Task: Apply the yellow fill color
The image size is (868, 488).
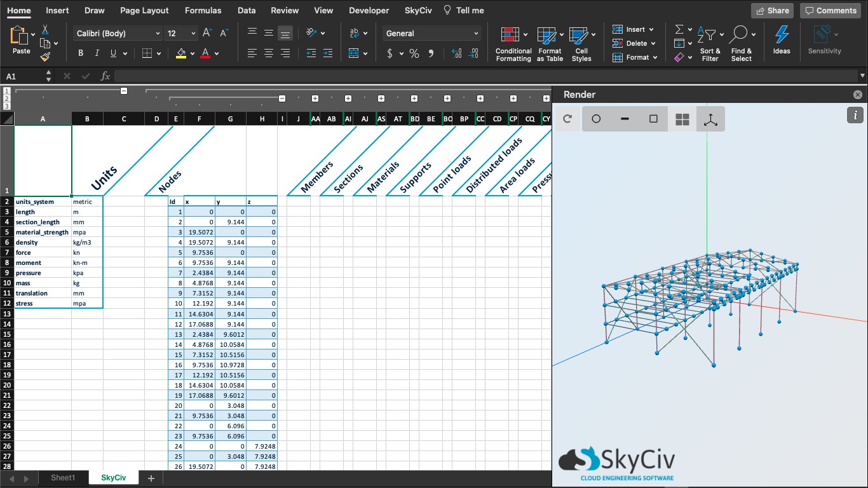Action: point(181,53)
